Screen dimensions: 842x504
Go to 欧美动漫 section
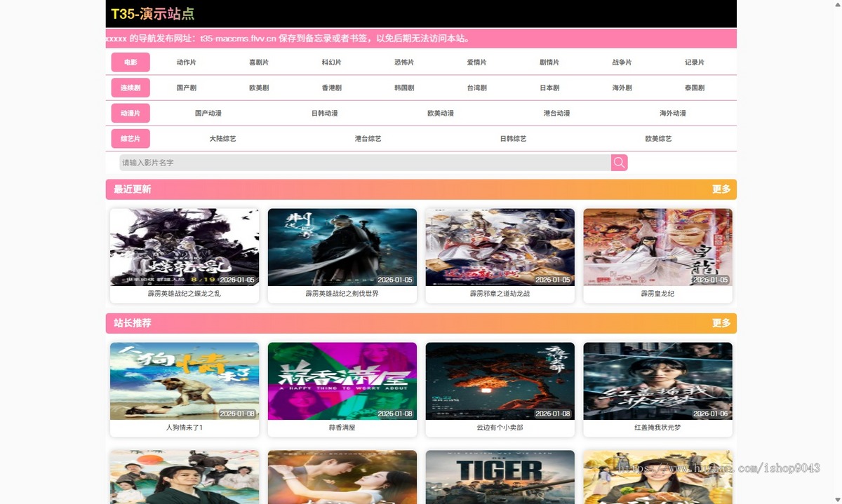click(441, 114)
